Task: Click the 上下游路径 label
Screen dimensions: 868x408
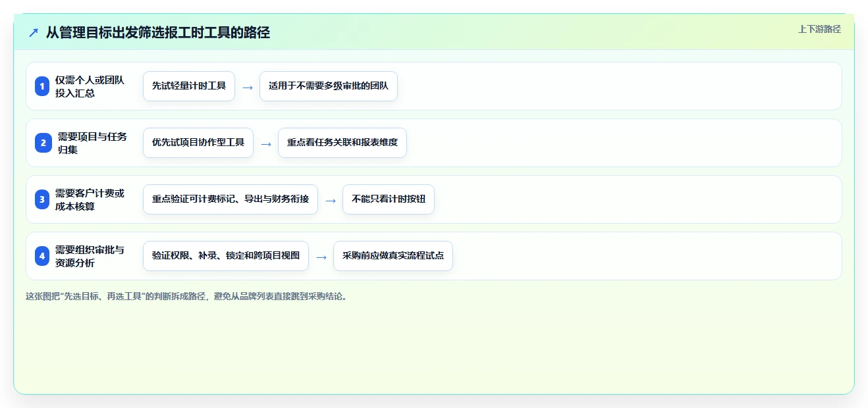Action: (819, 29)
